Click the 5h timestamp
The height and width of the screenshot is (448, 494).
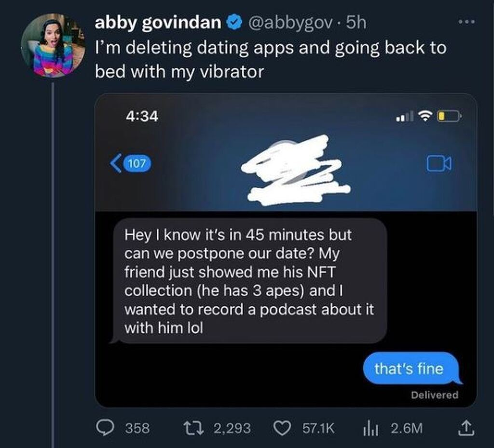[356, 23]
